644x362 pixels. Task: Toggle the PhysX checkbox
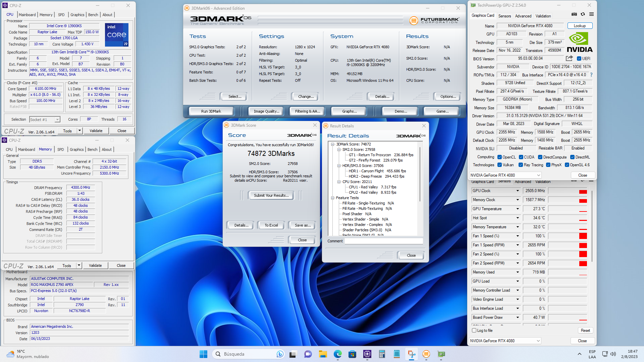coord(548,165)
